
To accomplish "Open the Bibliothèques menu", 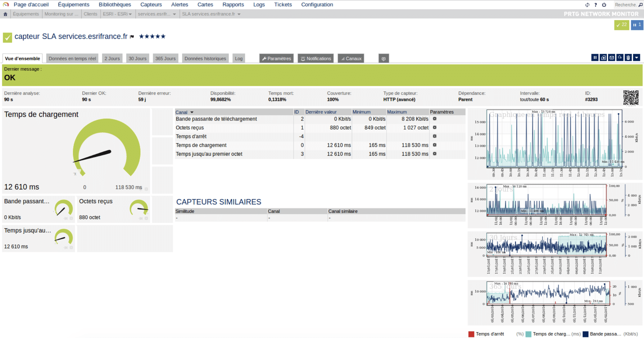I will pyautogui.click(x=115, y=5).
